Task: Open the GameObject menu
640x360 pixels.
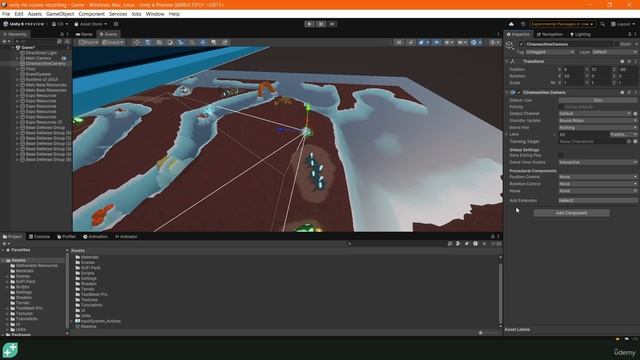Action: point(60,14)
